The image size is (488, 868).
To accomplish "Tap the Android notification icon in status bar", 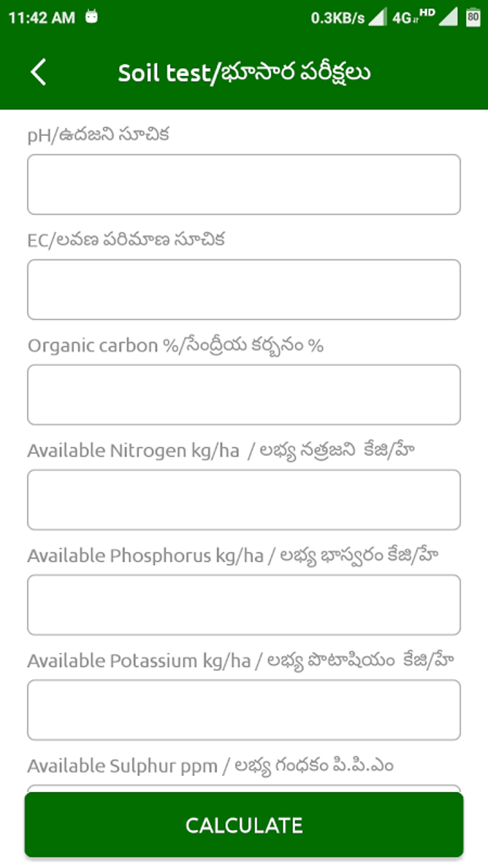I will tap(91, 17).
